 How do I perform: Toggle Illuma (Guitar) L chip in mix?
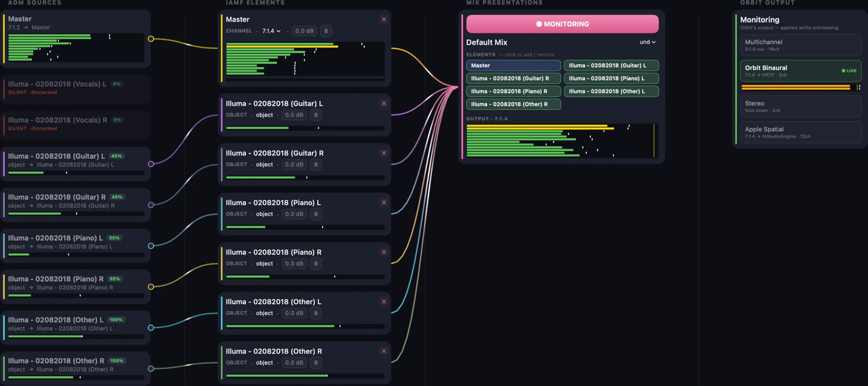click(x=611, y=65)
